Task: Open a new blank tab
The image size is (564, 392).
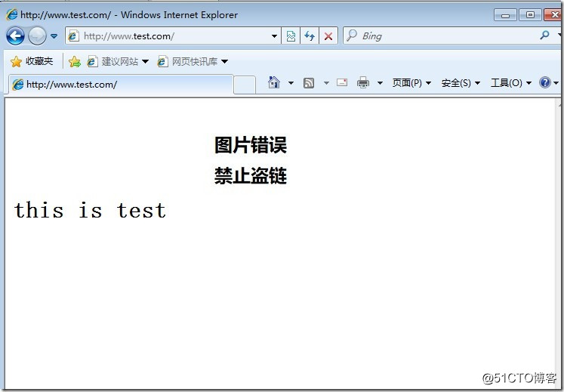Action: (245, 85)
